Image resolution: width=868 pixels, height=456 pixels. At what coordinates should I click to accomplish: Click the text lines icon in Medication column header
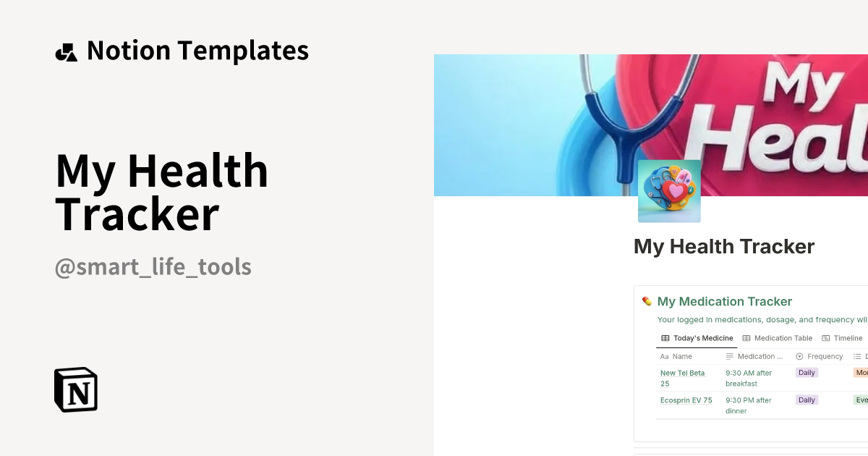pyautogui.click(x=729, y=356)
